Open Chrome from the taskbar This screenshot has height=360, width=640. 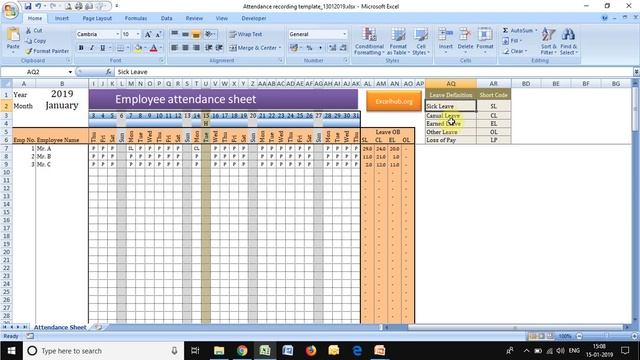(242, 351)
